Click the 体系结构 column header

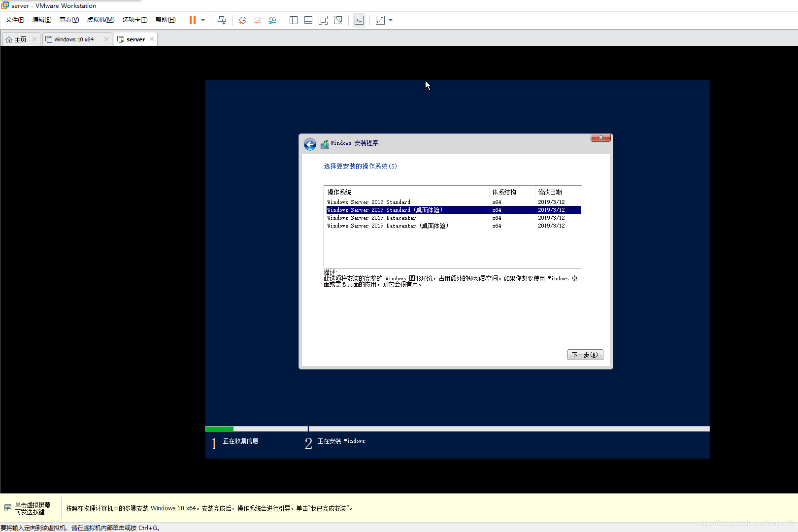coord(512,192)
